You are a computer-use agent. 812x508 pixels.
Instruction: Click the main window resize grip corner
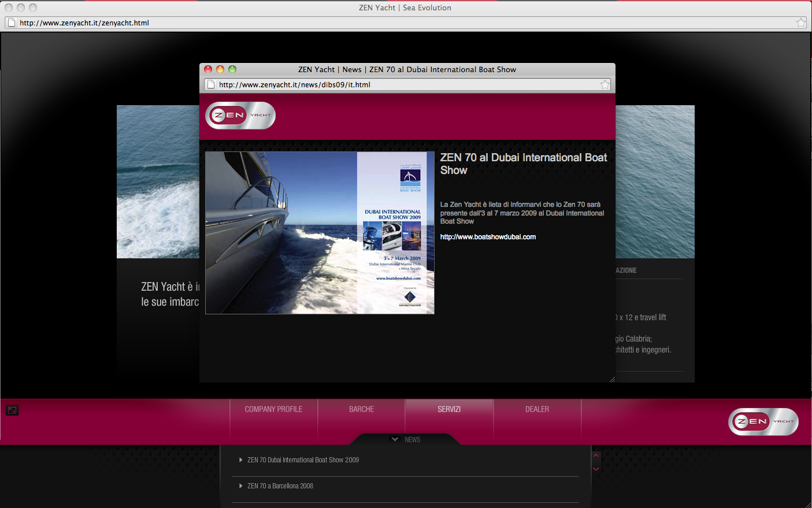(x=807, y=504)
